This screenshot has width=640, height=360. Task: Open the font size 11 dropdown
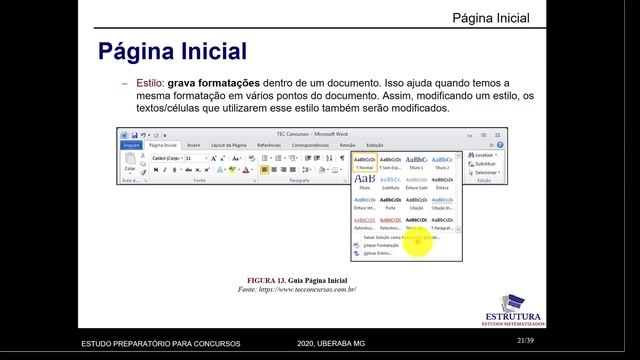[x=206, y=158]
